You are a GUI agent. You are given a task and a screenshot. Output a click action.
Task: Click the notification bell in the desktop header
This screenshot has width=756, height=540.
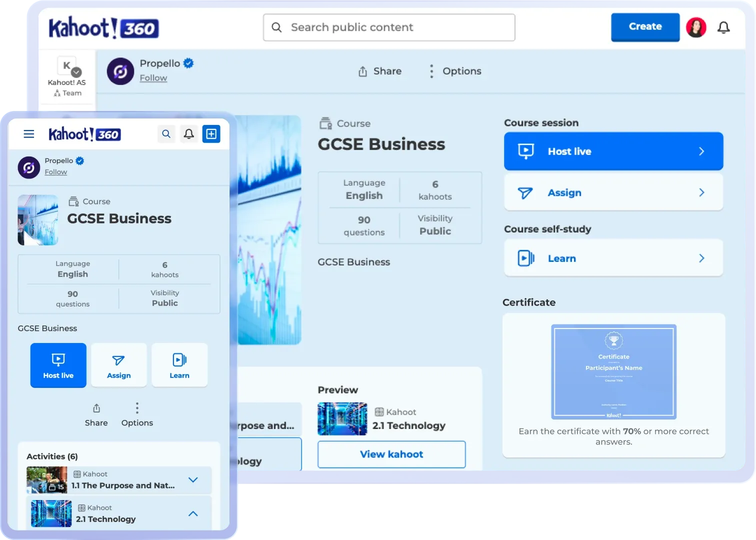[x=723, y=27]
